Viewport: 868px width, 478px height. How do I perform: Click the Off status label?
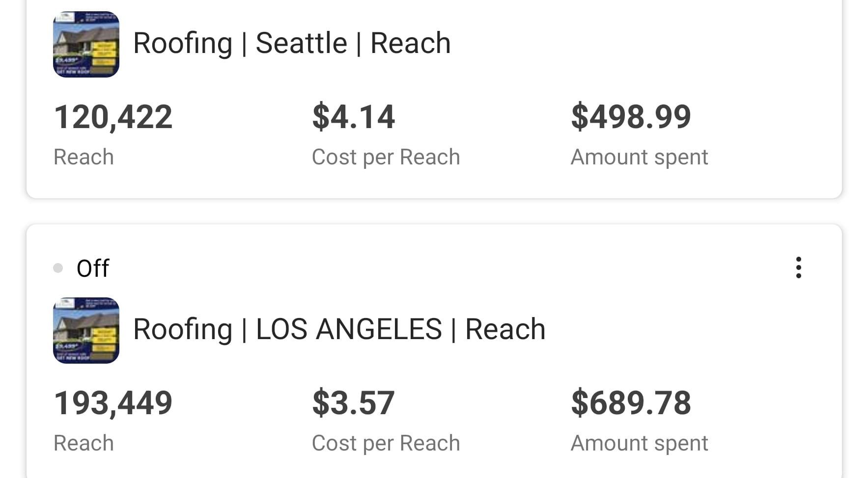[93, 268]
